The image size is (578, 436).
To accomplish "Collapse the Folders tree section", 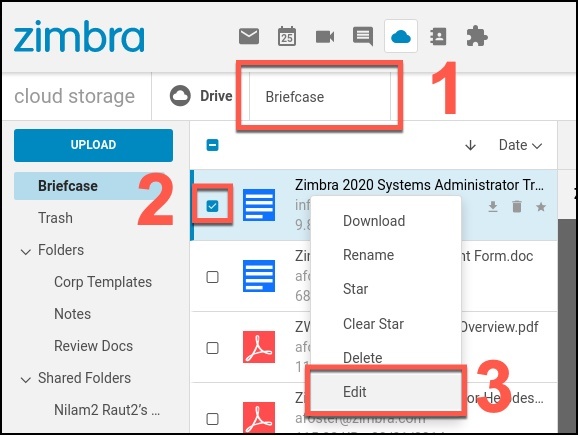I will coord(25,252).
